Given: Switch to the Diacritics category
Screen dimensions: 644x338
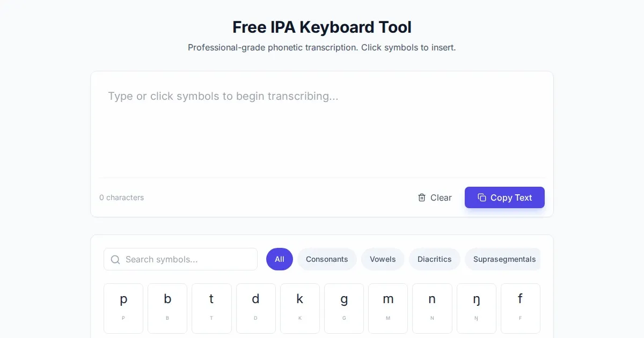Looking at the screenshot, I should click(x=434, y=259).
